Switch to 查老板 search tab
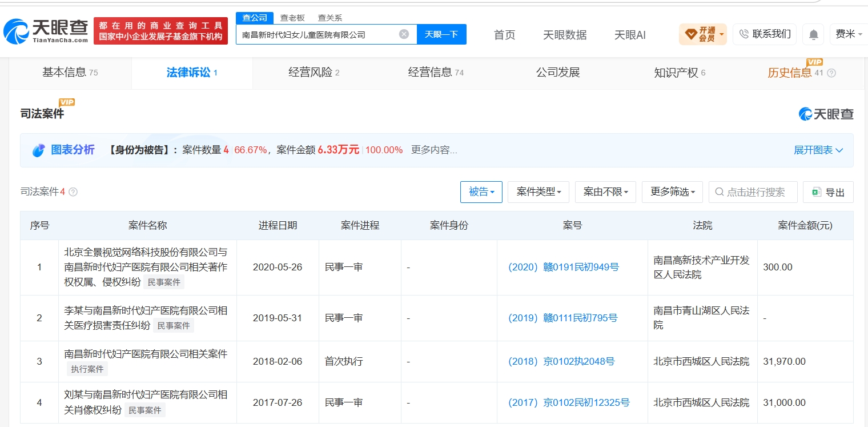The width and height of the screenshot is (868, 427). [x=292, y=18]
